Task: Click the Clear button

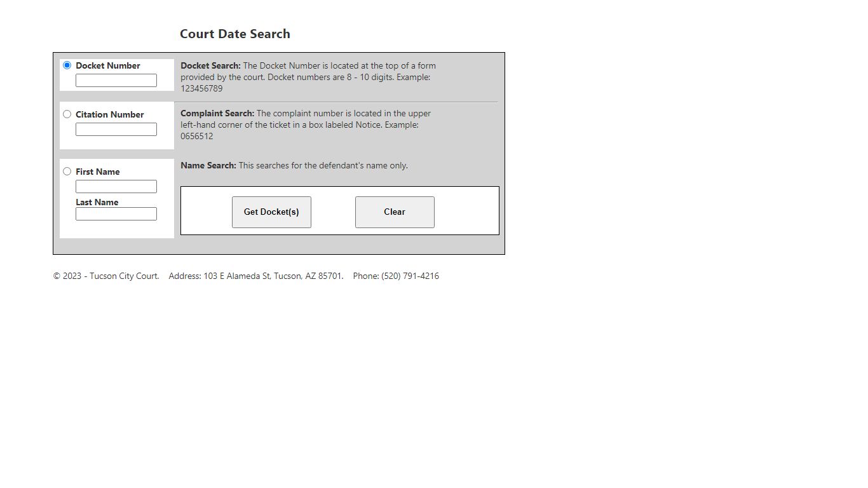Action: 395,212
